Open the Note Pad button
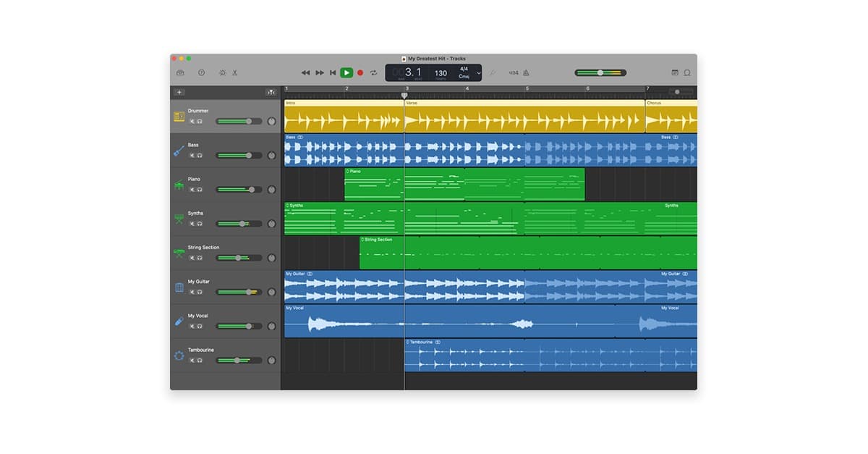Viewport: 868px width, 454px height. pos(675,72)
